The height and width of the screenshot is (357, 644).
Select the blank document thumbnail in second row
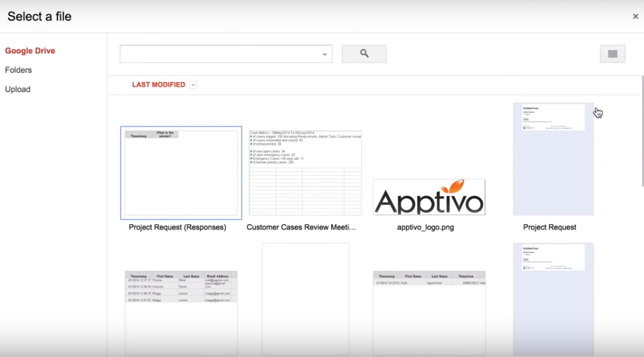point(305,297)
